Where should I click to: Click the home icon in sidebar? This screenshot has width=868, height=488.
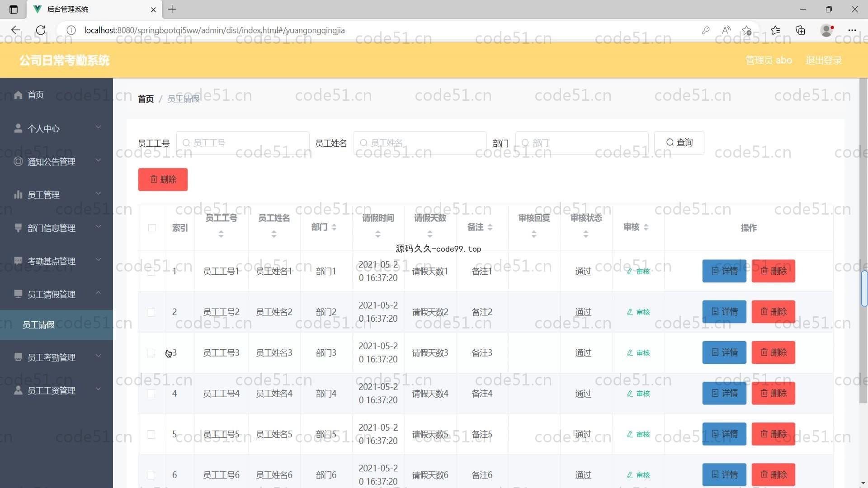pyautogui.click(x=18, y=94)
